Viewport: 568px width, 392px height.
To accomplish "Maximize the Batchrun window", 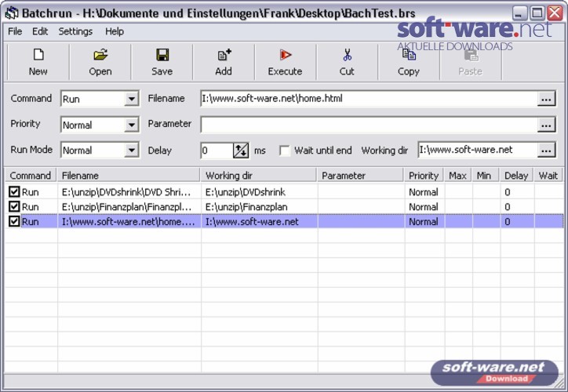I will tap(537, 13).
